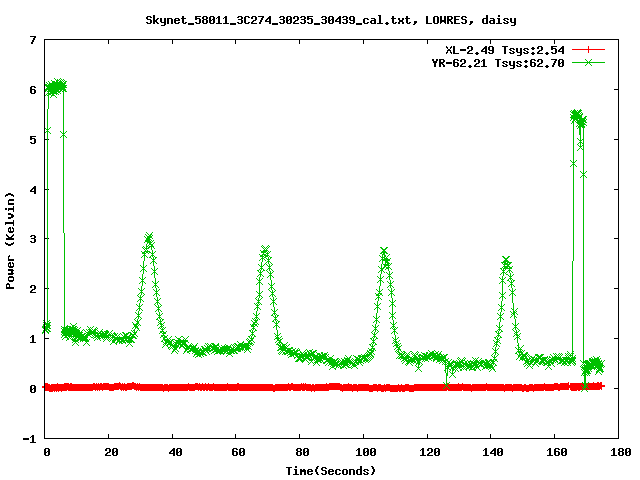Click y-axis tick label -1
Image resolution: width=640 pixels, height=480 pixels.
(x=29, y=439)
